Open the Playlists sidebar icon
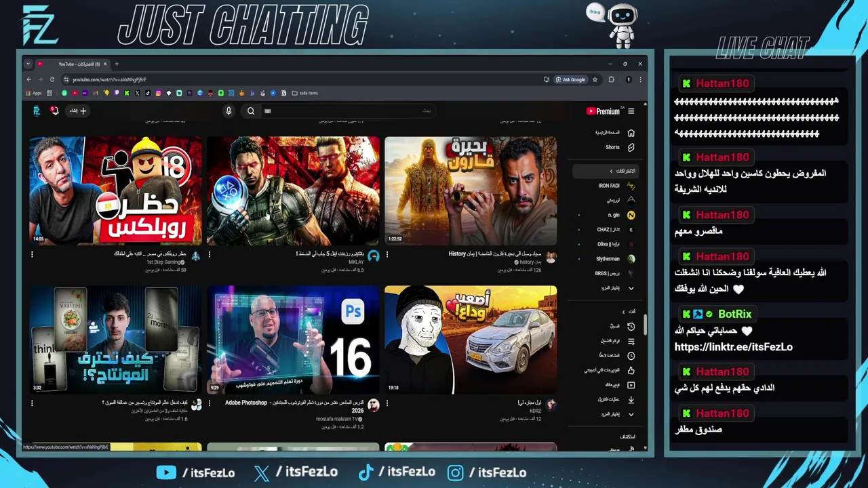 click(x=631, y=341)
